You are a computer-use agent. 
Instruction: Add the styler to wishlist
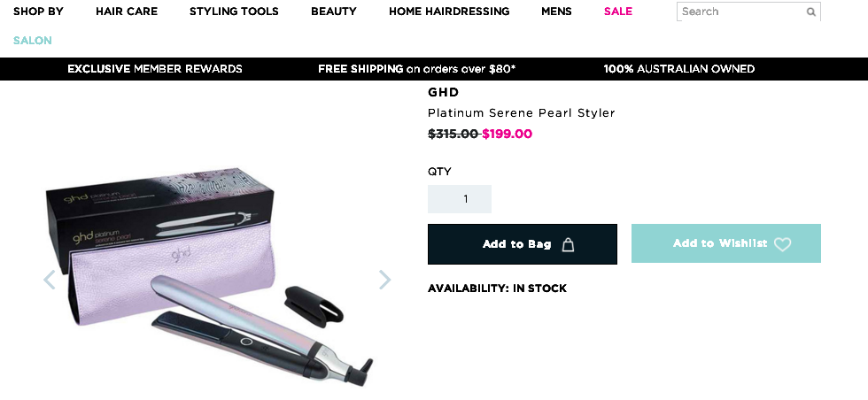point(725,243)
